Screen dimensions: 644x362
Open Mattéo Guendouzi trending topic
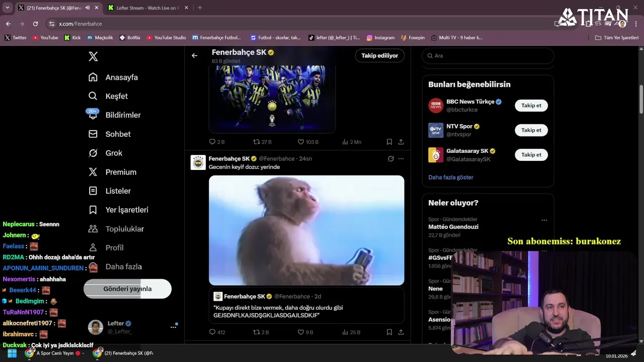[x=453, y=227]
